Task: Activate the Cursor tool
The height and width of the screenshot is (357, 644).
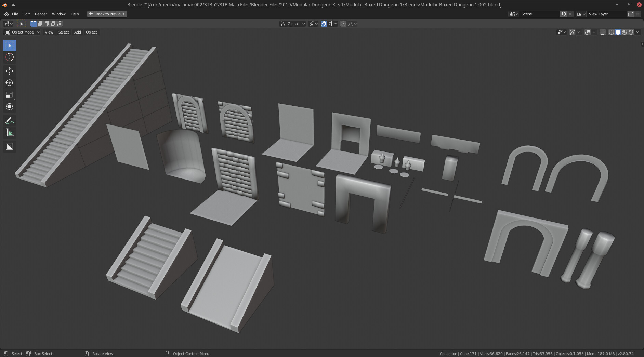Action: [9, 57]
